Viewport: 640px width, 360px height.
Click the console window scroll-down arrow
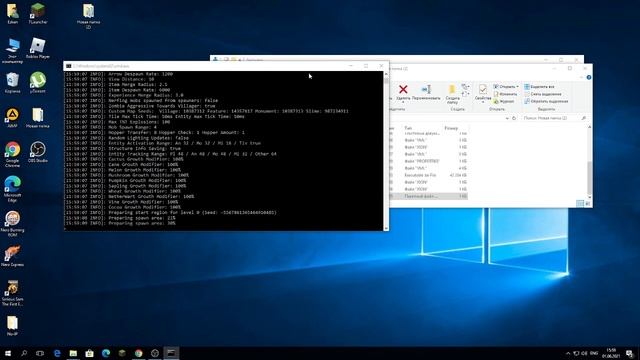[x=386, y=228]
